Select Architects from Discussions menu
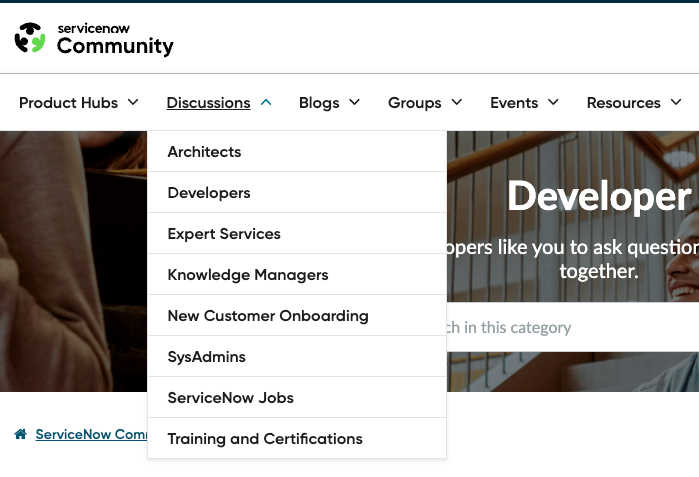The image size is (699, 477). pyautogui.click(x=297, y=152)
